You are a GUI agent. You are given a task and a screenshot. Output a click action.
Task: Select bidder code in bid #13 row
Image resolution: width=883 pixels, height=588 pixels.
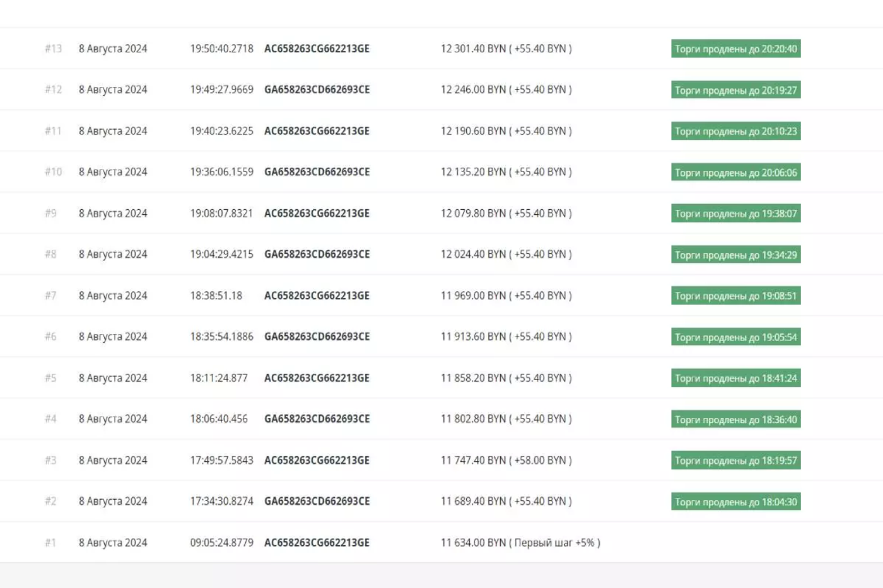point(317,49)
